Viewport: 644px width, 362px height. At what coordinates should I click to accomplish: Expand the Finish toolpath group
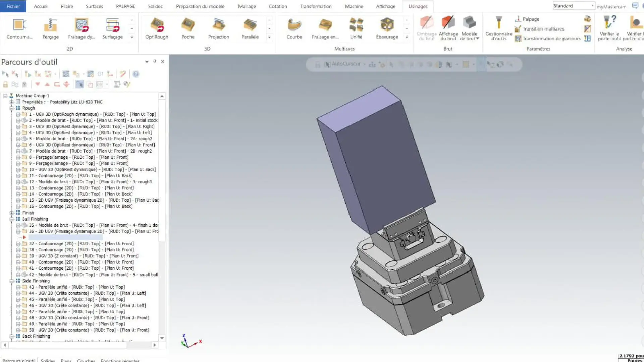(x=12, y=213)
